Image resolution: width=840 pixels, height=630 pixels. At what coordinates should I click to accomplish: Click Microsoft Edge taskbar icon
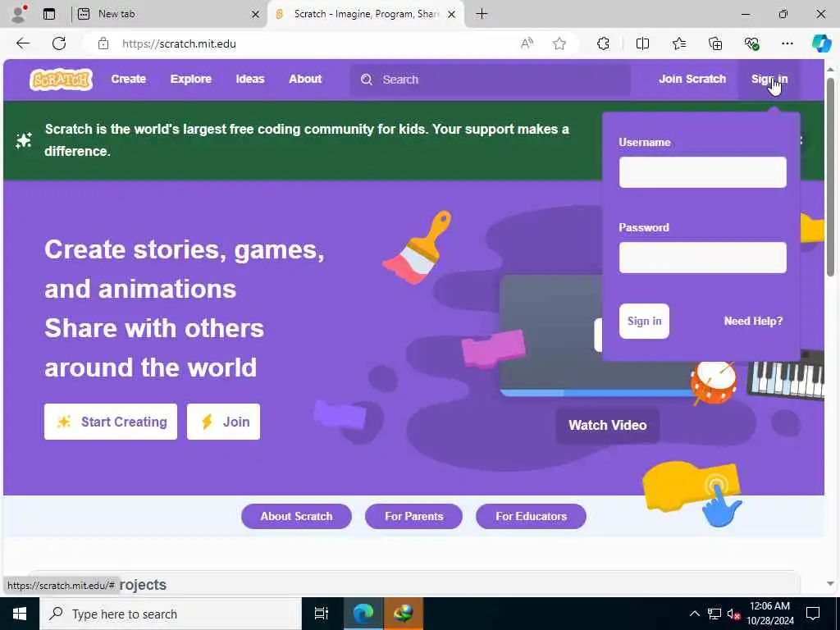(x=363, y=614)
